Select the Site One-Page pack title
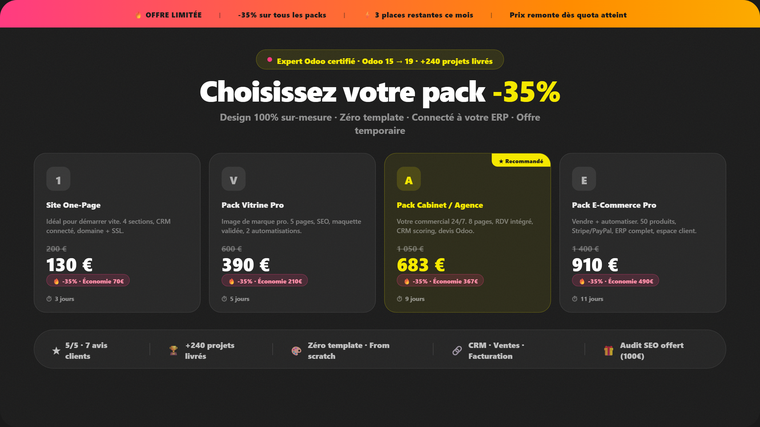 click(73, 205)
